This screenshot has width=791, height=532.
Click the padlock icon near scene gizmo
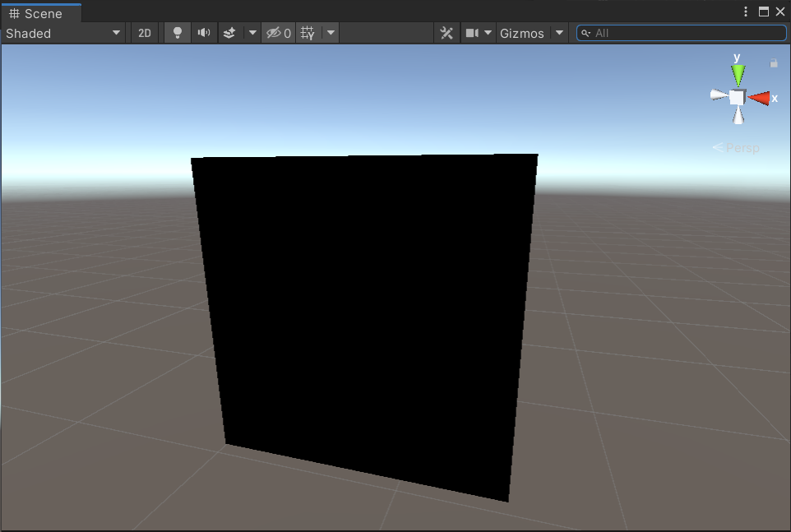[774, 62]
